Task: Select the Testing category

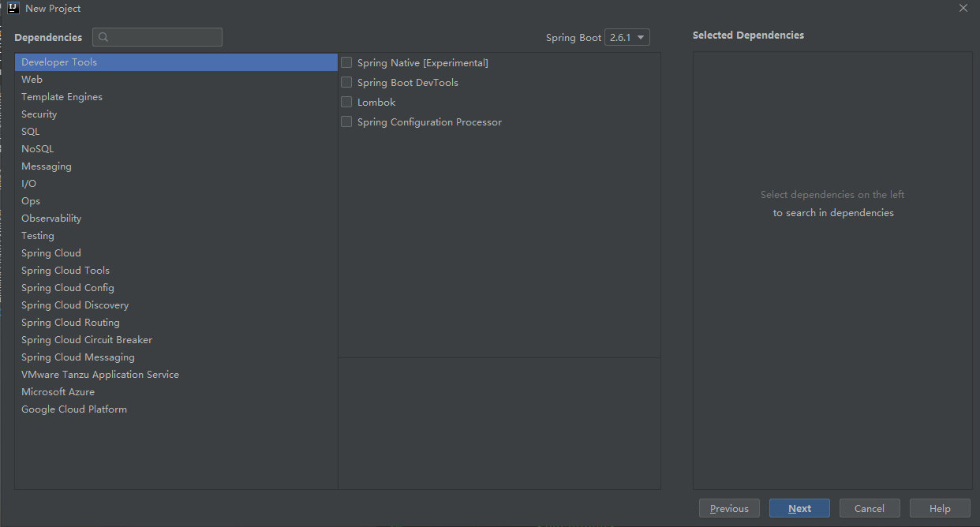Action: (x=37, y=235)
